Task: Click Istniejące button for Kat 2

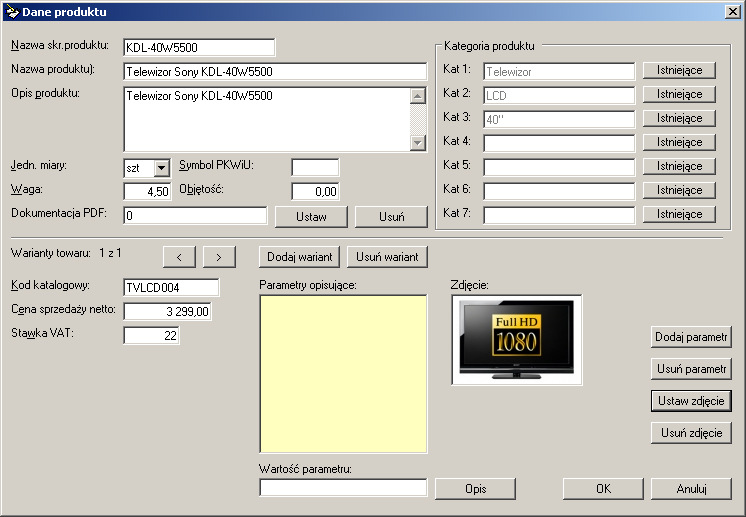Action: point(679,94)
